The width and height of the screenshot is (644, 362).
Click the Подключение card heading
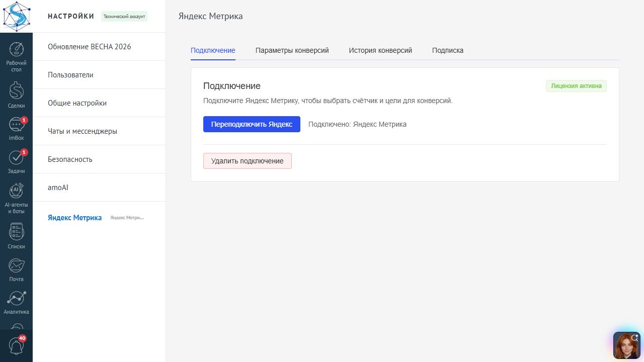(232, 86)
